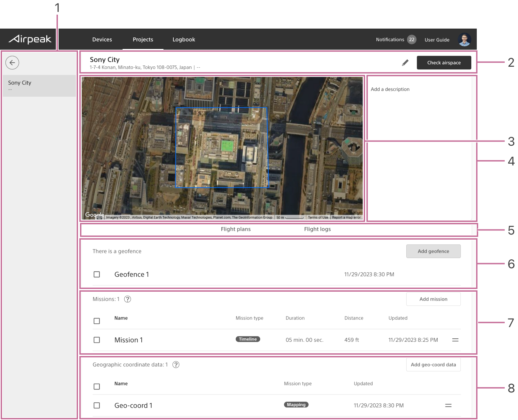This screenshot has width=518, height=420.
Task: Click the Geo-coord 1 updated timestamp
Action: coord(379,405)
